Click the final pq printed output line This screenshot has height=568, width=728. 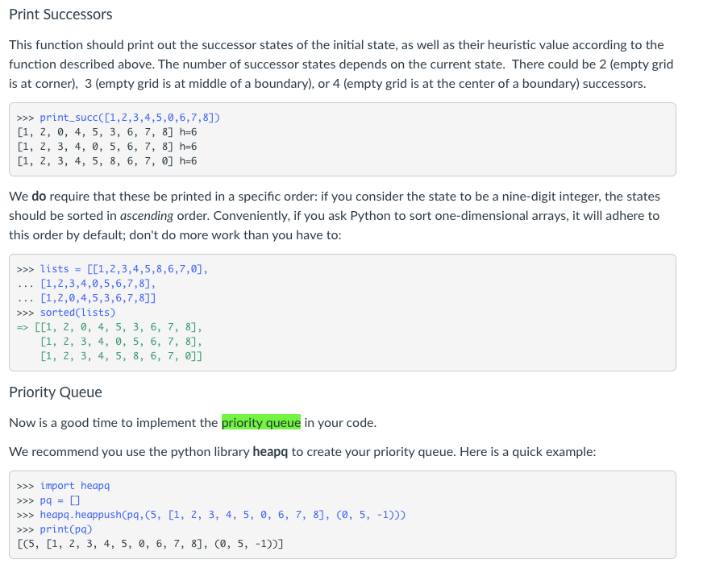point(150,543)
